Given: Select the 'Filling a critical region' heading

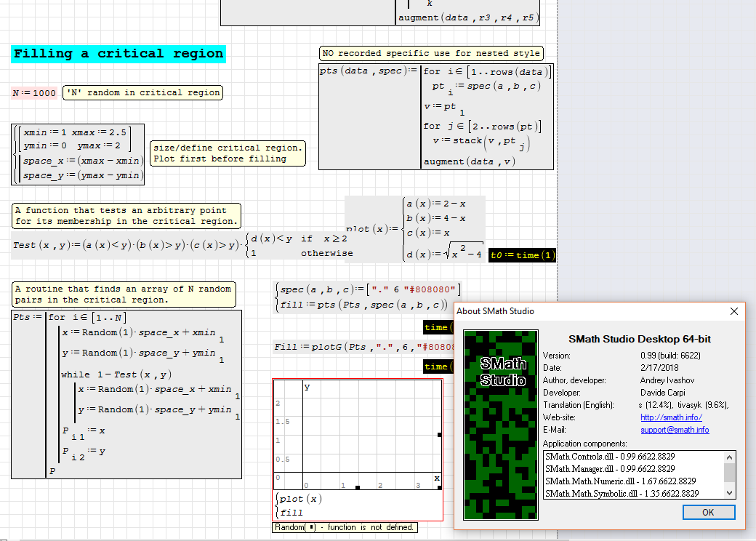Looking at the screenshot, I should [118, 54].
